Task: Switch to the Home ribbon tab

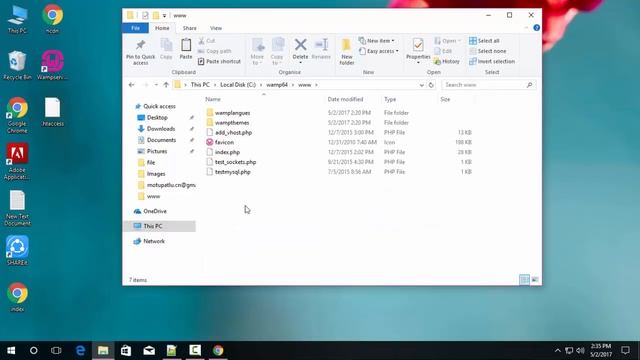Action: pyautogui.click(x=162, y=28)
